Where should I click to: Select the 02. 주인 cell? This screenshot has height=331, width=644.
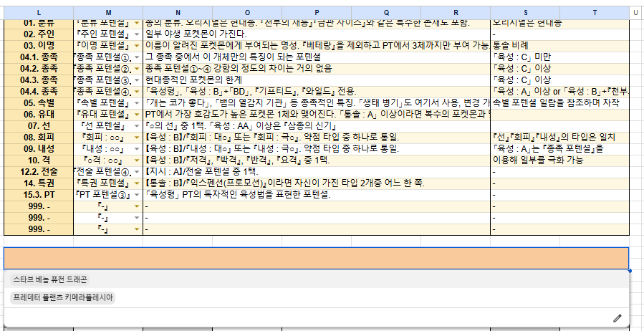(39, 34)
